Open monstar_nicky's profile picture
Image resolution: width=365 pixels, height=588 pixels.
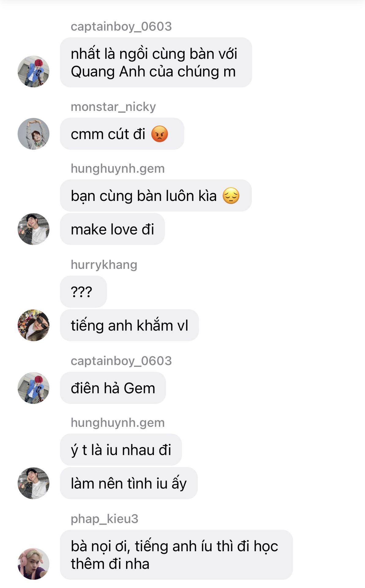tap(33, 134)
